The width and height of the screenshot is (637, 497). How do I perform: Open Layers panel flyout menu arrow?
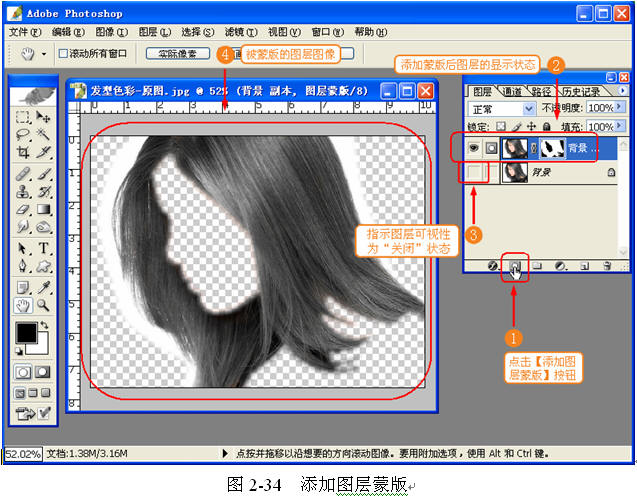pyautogui.click(x=622, y=90)
